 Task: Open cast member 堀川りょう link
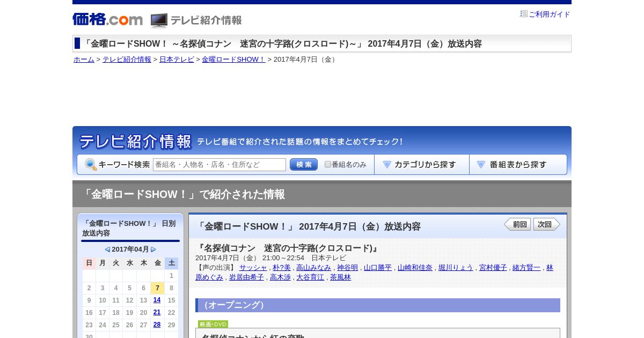click(x=456, y=268)
